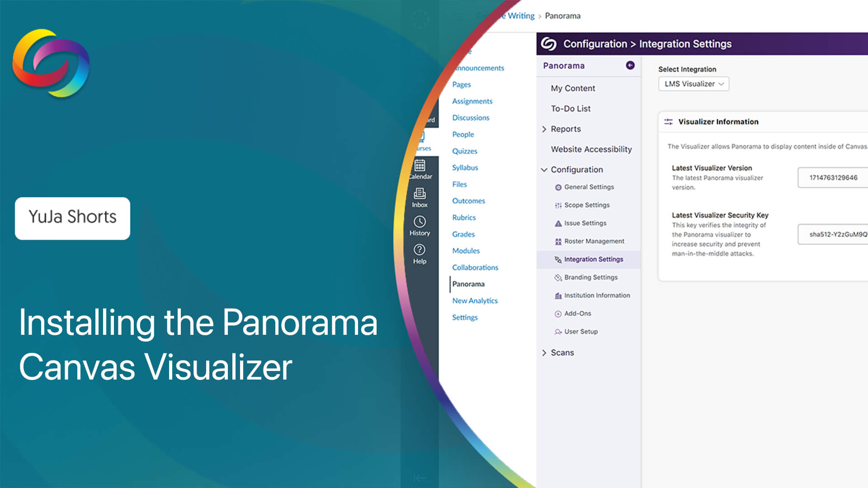
Task: Click the Panorama navigation link in Canvas
Action: point(468,284)
